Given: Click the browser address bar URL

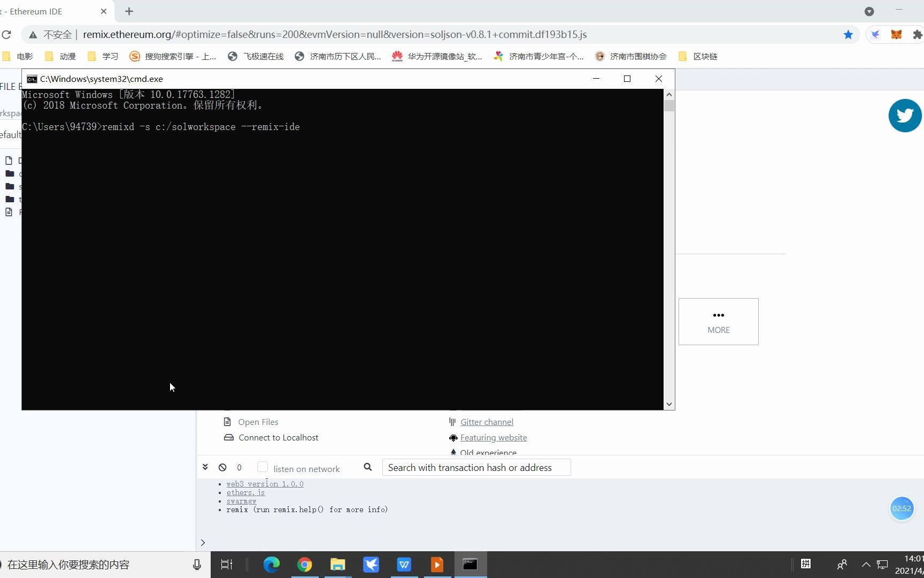Looking at the screenshot, I should [335, 35].
